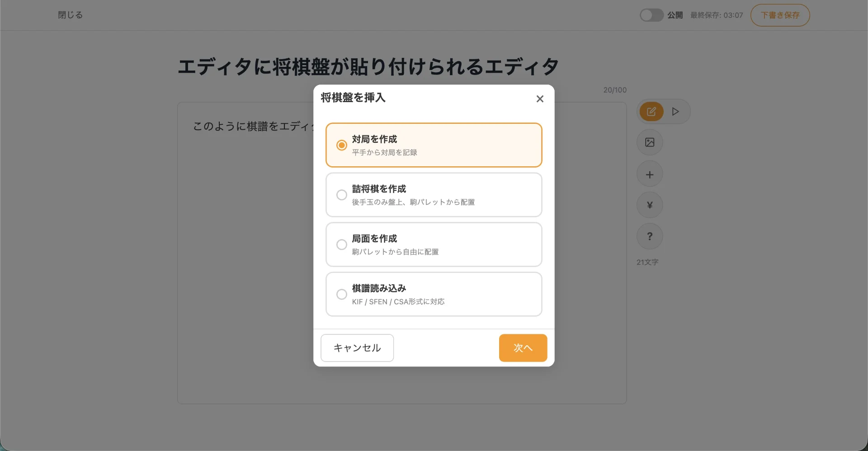868x451 pixels.
Task: Click the 21文字 character counter
Action: click(647, 262)
